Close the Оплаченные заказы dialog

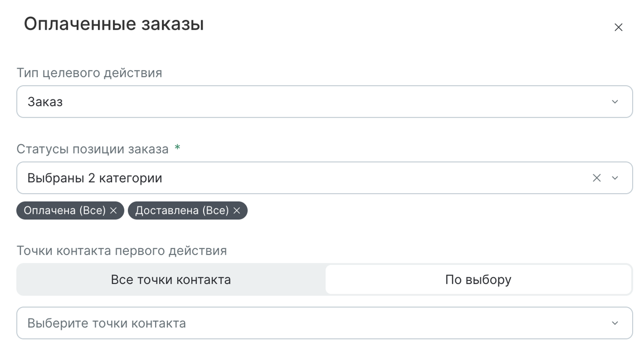[618, 27]
